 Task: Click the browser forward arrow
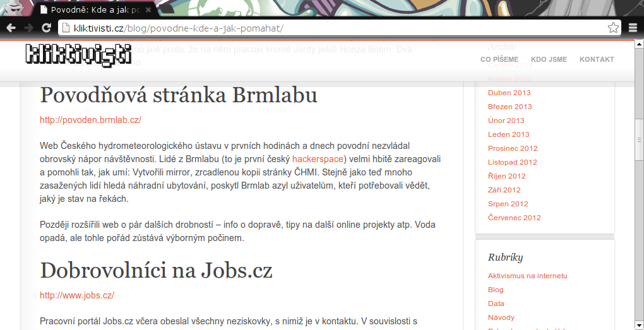pos(29,28)
